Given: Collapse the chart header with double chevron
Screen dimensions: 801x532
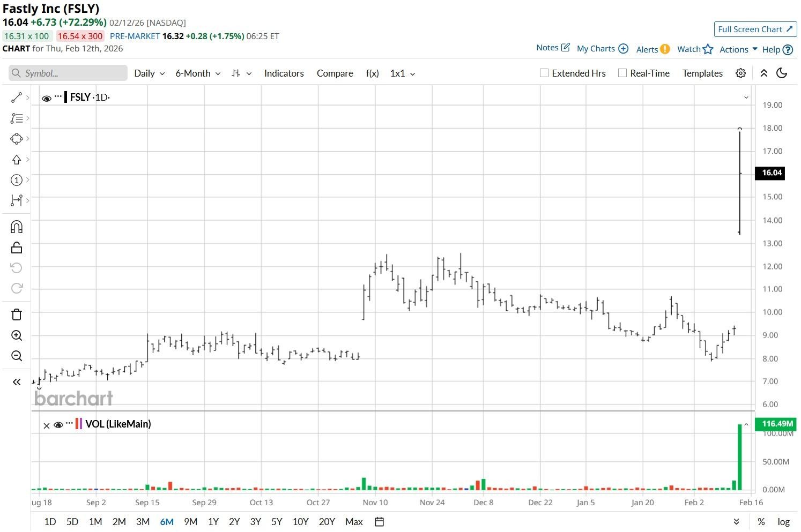Looking at the screenshot, I should [763, 73].
